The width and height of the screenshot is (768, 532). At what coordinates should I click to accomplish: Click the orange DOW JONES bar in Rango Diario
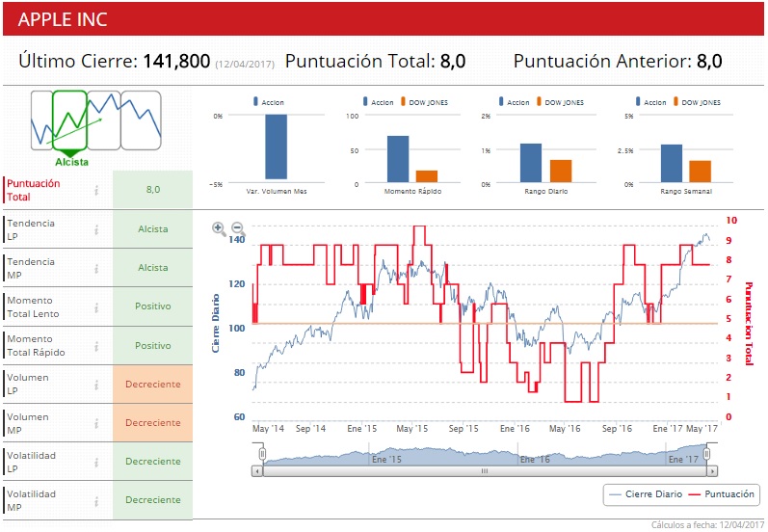(x=561, y=172)
